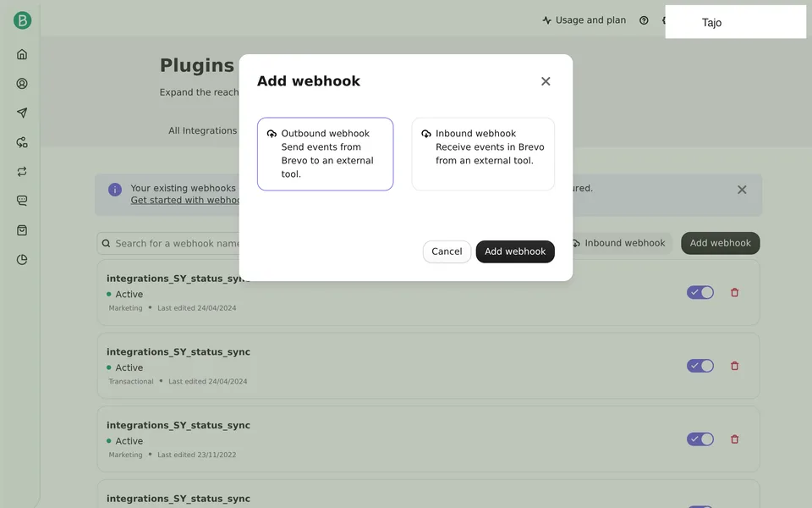
Task: Open the Statistics pie chart sidebar icon
Action: tap(22, 260)
